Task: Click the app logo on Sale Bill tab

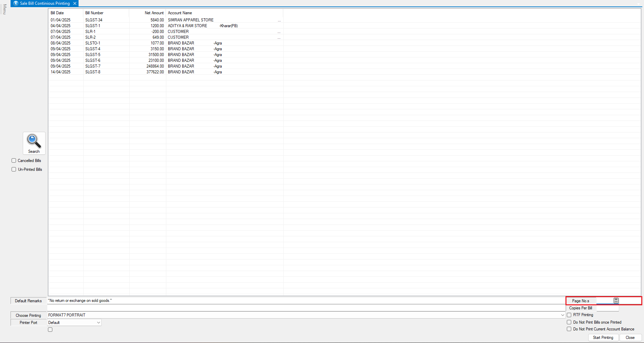Action: click(16, 3)
